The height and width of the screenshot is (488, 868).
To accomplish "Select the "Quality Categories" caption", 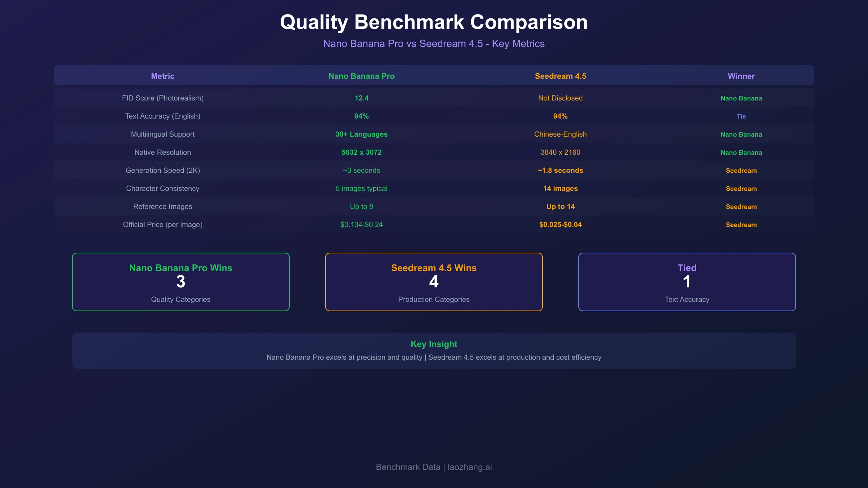I will (181, 299).
